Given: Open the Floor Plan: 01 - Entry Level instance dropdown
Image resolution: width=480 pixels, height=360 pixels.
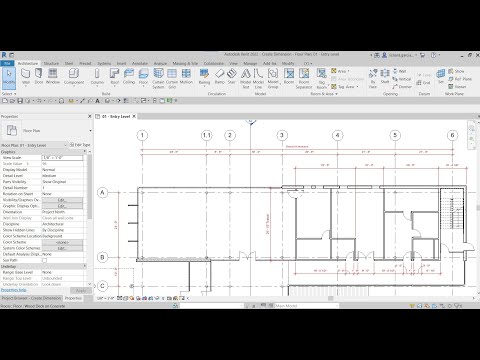Looking at the screenshot, I should [65, 145].
